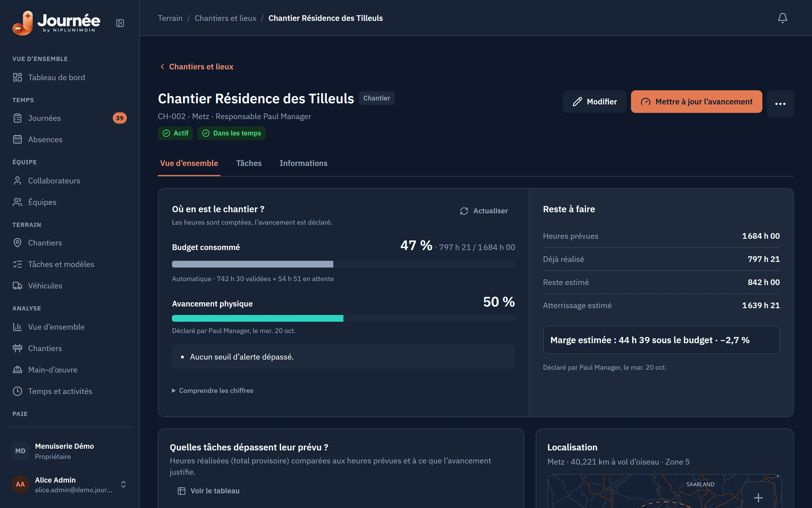Screen dimensions: 812x508
Task: Click the refresh icon beside Actualiser
Action: point(464,211)
